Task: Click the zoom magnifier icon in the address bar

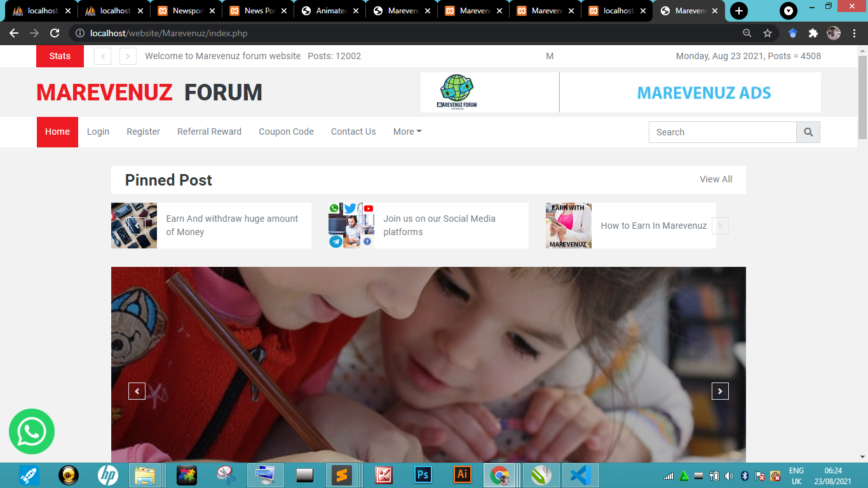Action: [747, 33]
